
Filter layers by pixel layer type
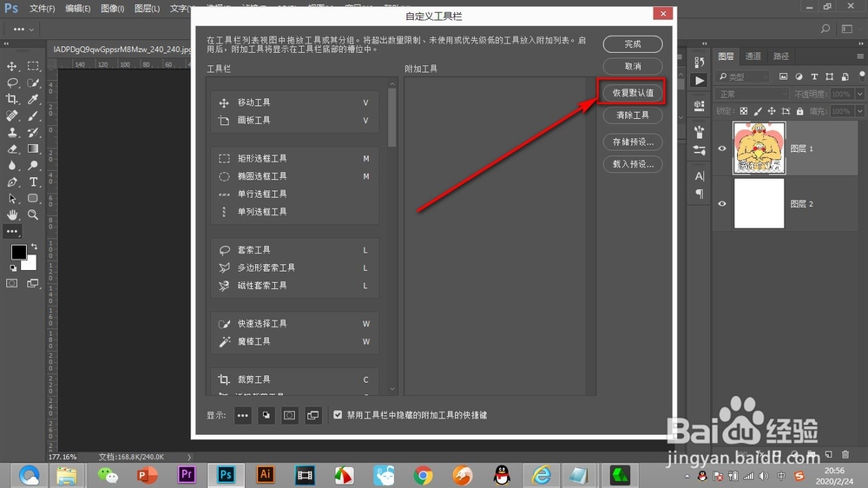[783, 76]
